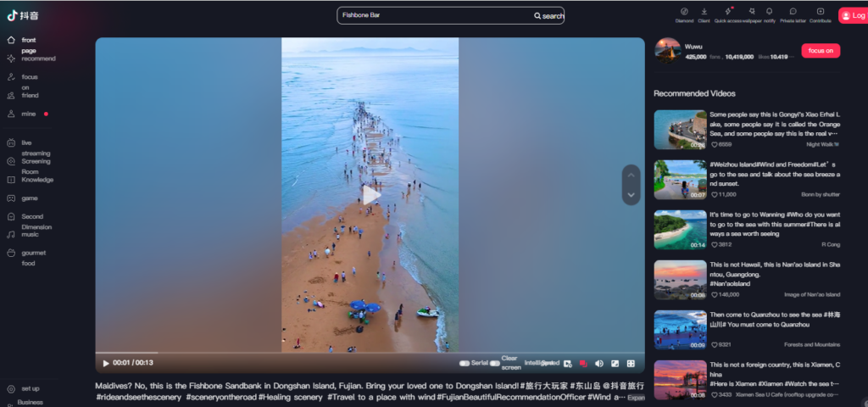Mute the video volume icon
868x407 pixels.
click(x=599, y=364)
